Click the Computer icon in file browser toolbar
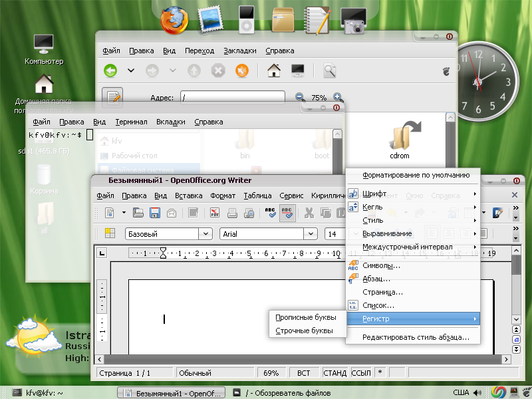The height and width of the screenshot is (399, 532). (298, 70)
